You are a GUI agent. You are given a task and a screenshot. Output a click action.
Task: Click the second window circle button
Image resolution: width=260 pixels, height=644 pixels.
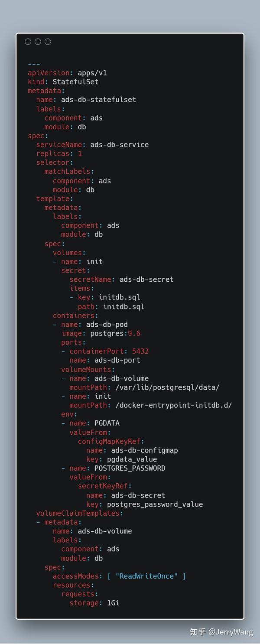point(38,42)
